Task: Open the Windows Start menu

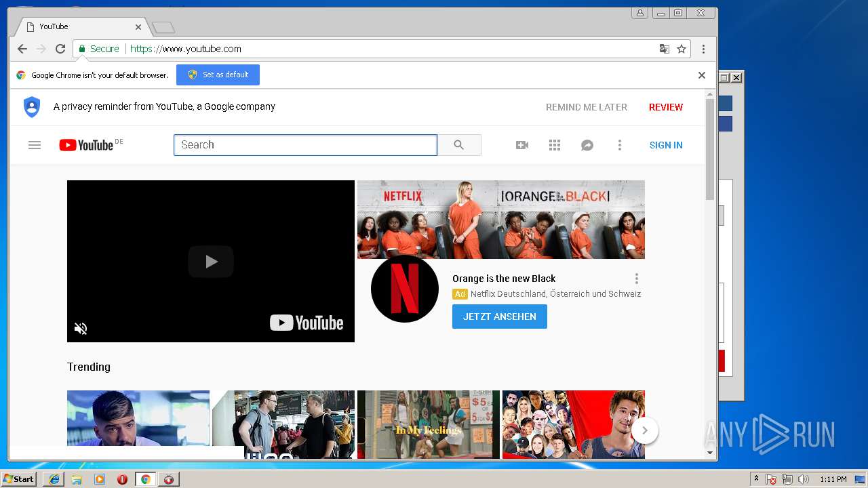Action: pyautogui.click(x=19, y=479)
